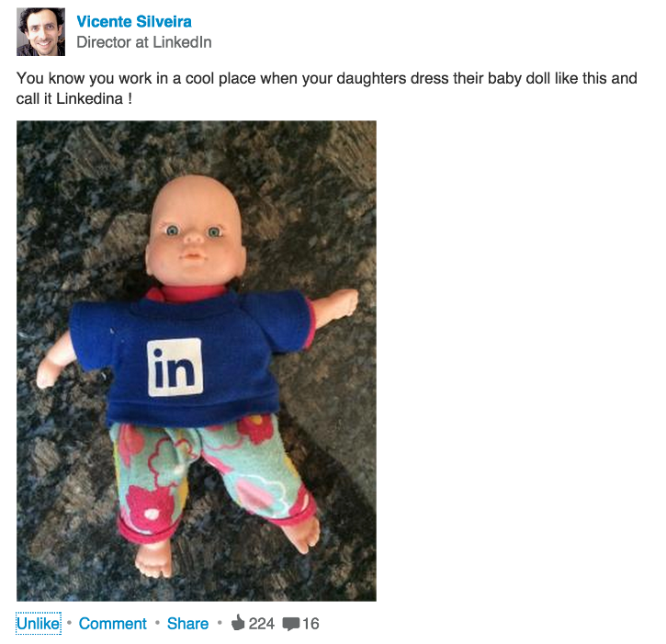Open Vicente Silveira's profile name link
The image size is (666, 644).
[x=134, y=22]
